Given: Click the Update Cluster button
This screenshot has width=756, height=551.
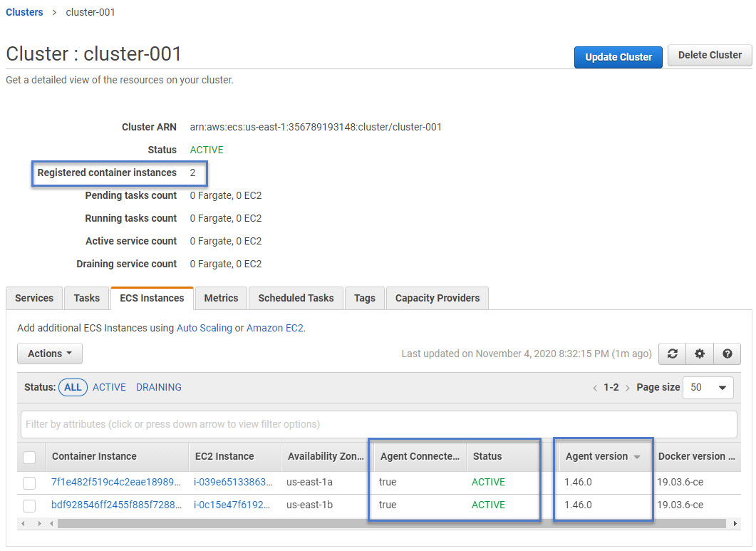Looking at the screenshot, I should pos(618,55).
